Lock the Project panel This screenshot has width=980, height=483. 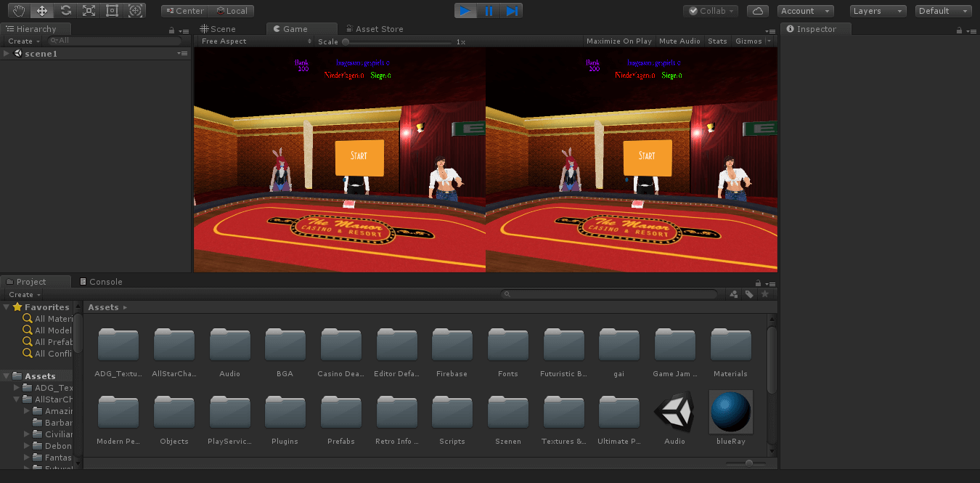click(x=758, y=283)
